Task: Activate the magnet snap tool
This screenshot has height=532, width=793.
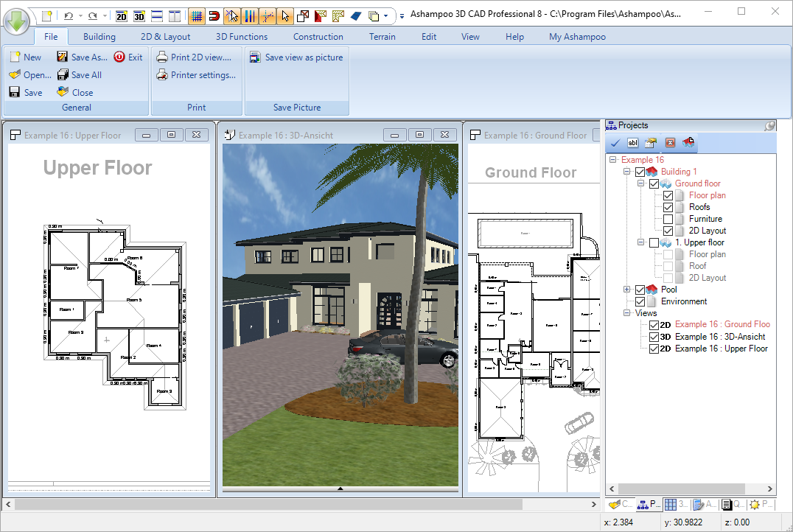Action: click(x=214, y=15)
